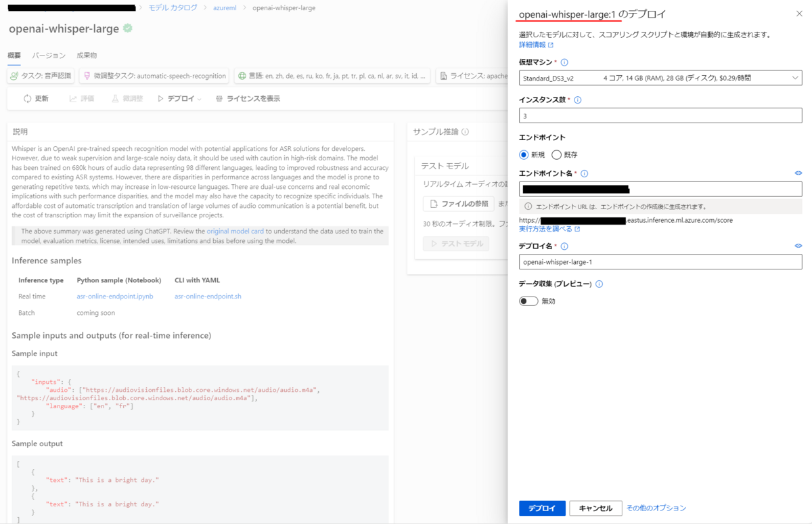Click the eye icon for デプロイ名 field

(x=798, y=246)
